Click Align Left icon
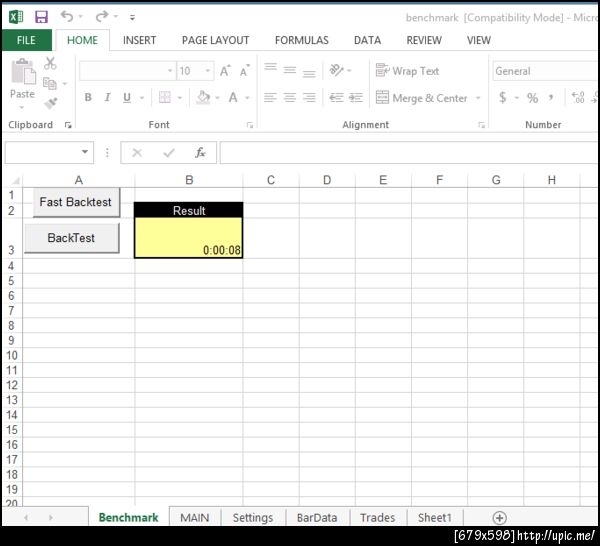This screenshot has width=600, height=546. [x=270, y=98]
